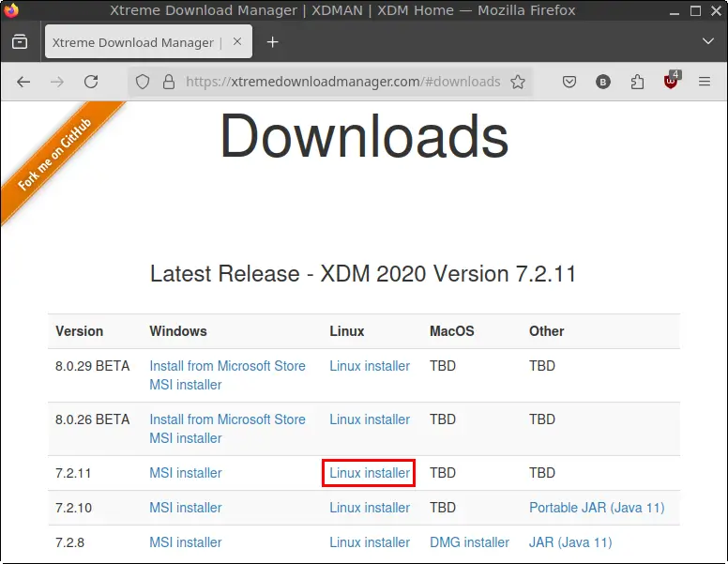
Task: Close the Xtreme Download Manager tab
Action: [x=236, y=42]
